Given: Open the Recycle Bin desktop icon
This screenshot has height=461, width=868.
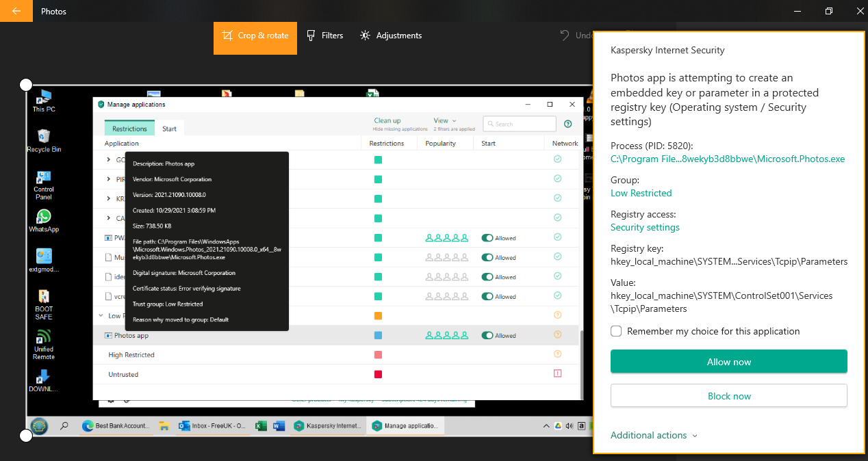Looking at the screenshot, I should click(x=44, y=140).
